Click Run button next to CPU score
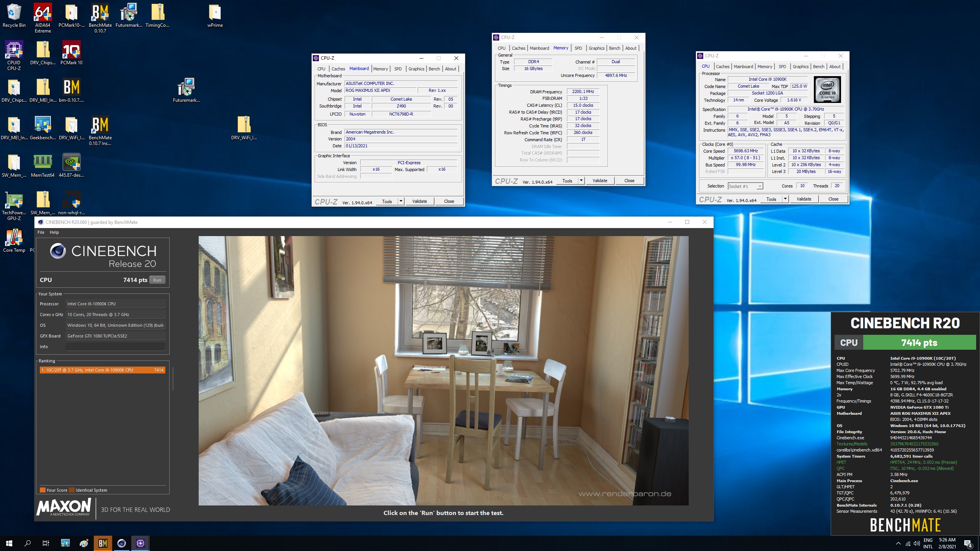980x551 pixels. [x=157, y=280]
